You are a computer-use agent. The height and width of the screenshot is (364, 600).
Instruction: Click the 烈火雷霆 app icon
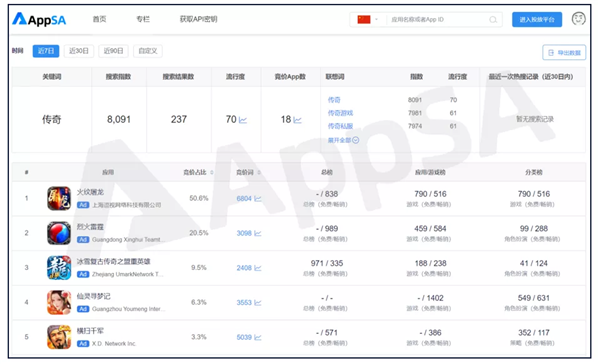pos(59,233)
